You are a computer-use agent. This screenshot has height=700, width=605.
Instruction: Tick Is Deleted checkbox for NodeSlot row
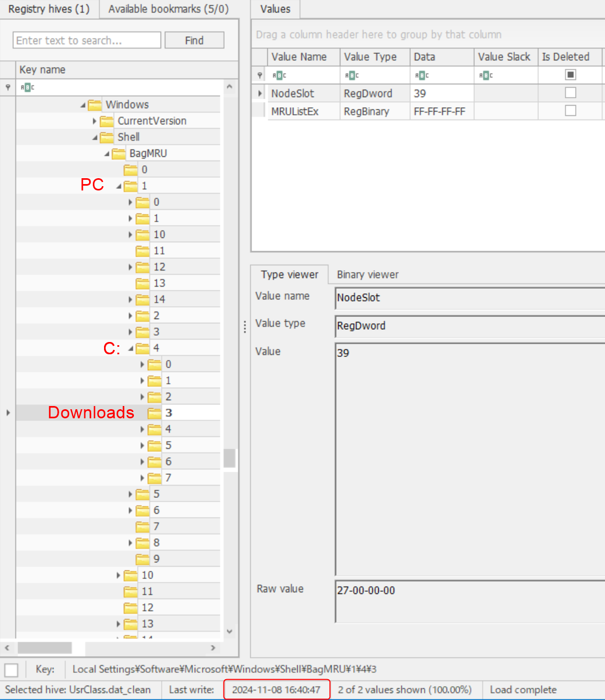tap(570, 93)
